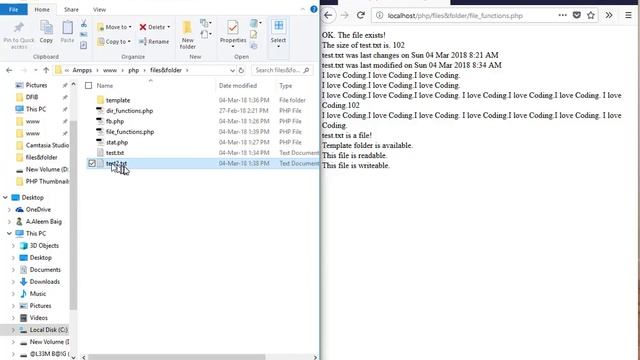Select the dir_functions.php file row
The height and width of the screenshot is (360, 640).
203,111
